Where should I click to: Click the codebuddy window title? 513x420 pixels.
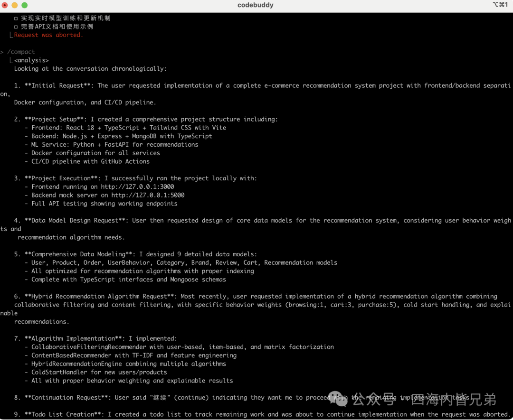[x=256, y=5]
